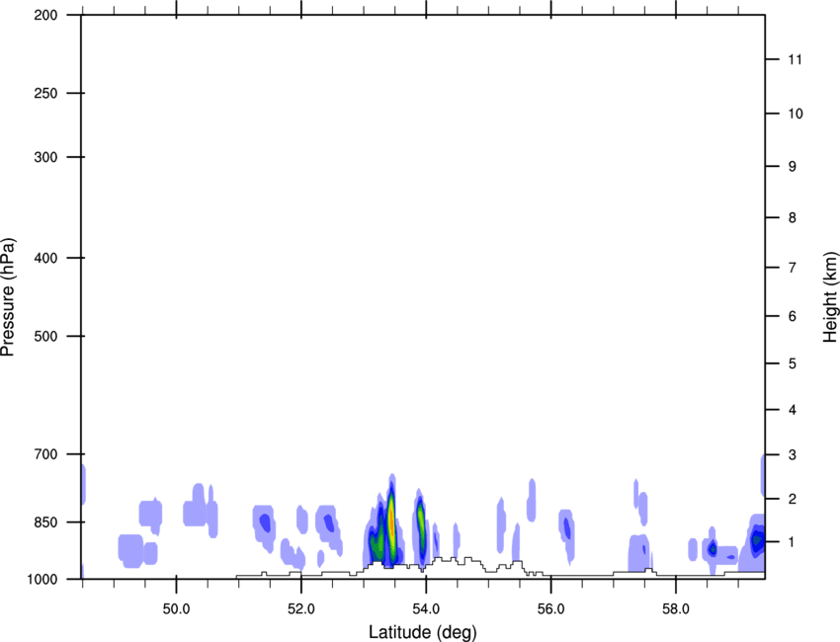Viewport: 840px width, 642px height.
Task: Click the 10 km height label
Action: click(x=796, y=114)
